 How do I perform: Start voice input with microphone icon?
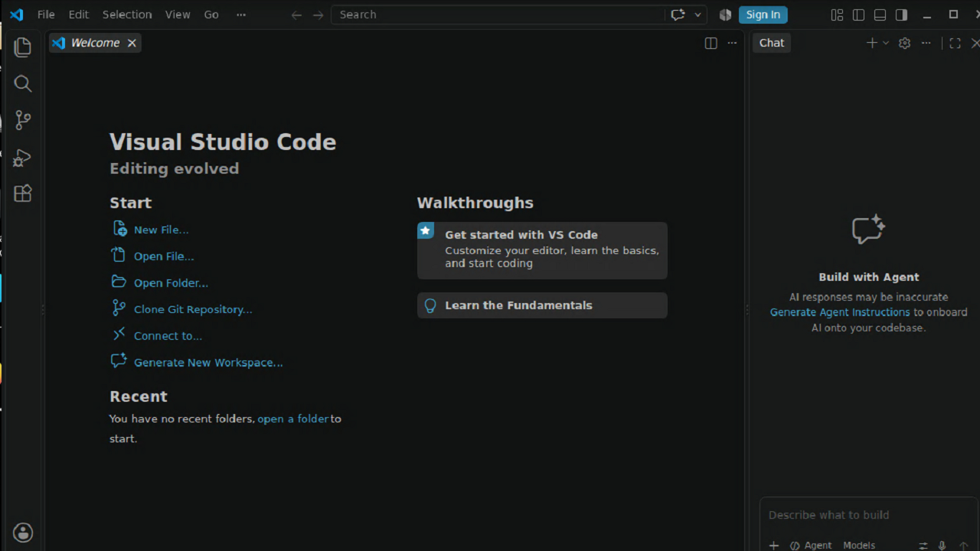(x=942, y=546)
